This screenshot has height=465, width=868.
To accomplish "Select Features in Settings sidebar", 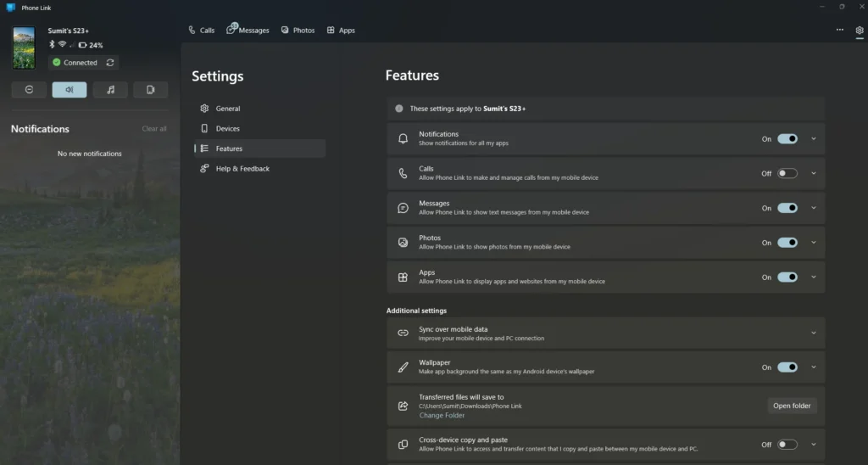I will 259,148.
